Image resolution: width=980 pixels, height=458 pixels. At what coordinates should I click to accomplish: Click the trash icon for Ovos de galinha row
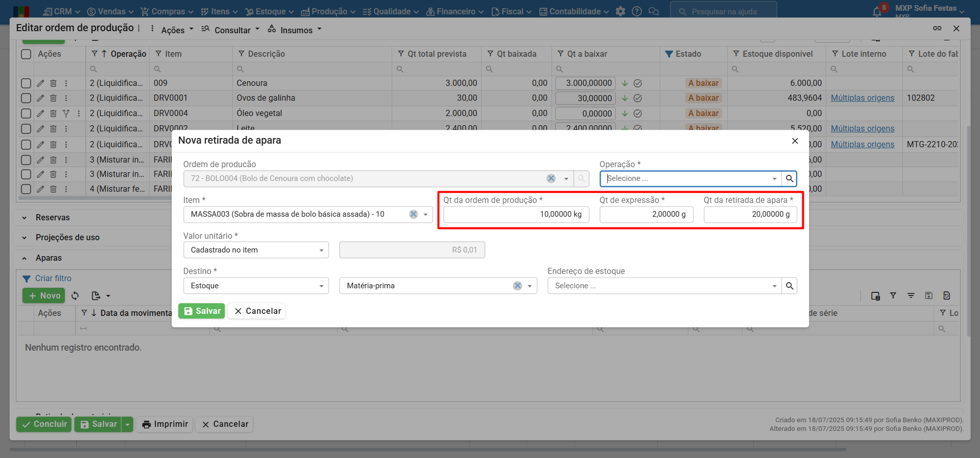point(53,98)
